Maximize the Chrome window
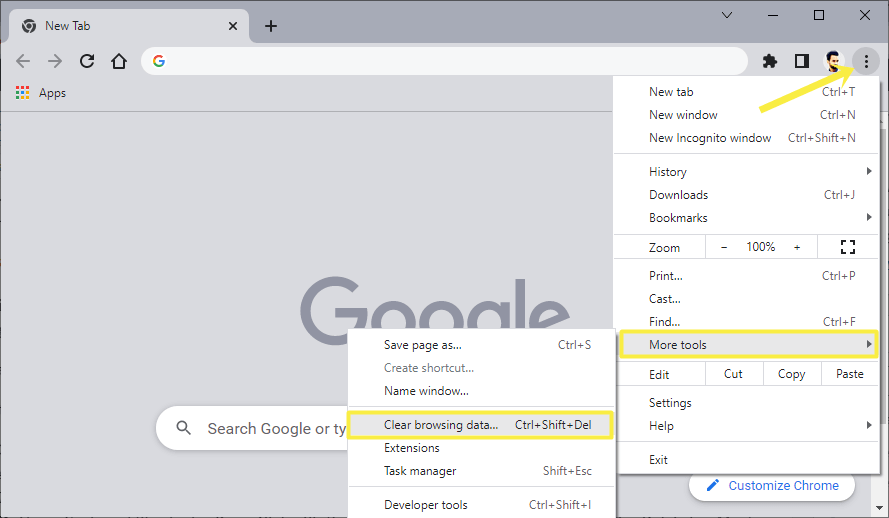 819,15
